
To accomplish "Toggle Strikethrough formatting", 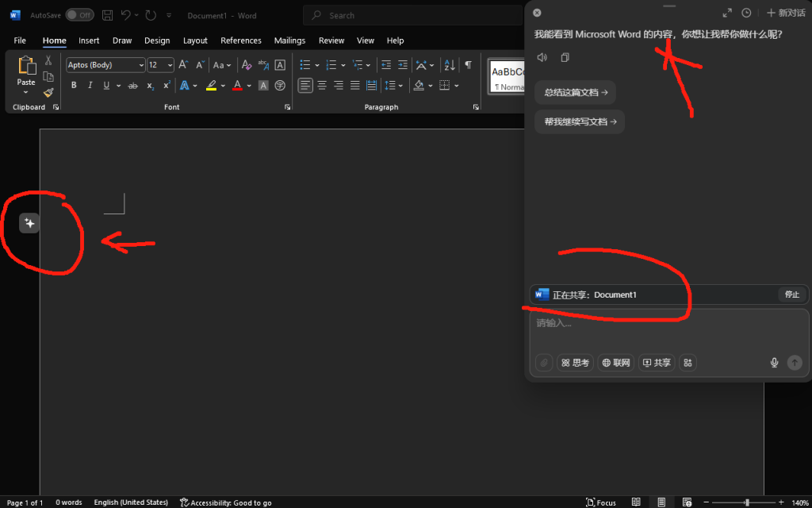I will click(x=133, y=86).
